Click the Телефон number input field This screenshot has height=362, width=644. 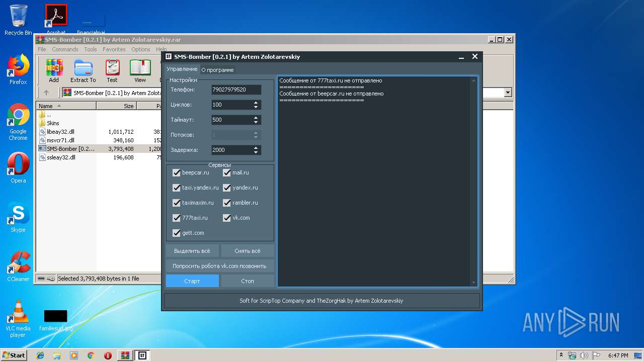236,89
